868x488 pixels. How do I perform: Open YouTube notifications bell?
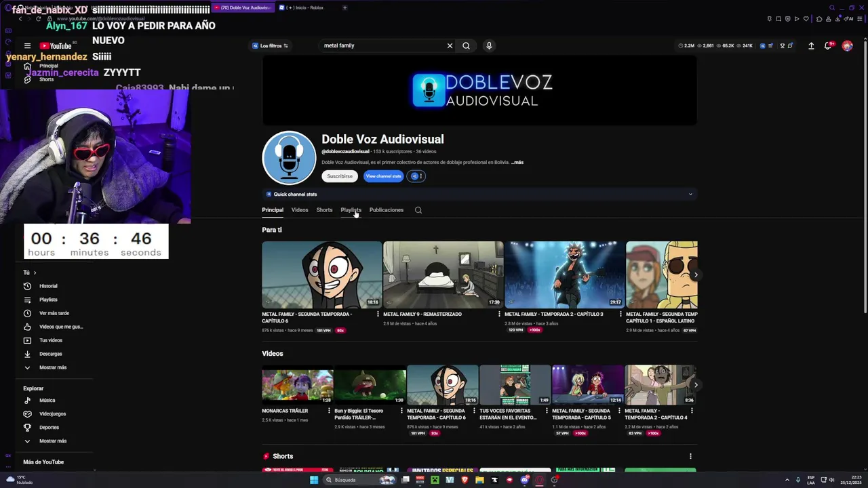point(828,45)
